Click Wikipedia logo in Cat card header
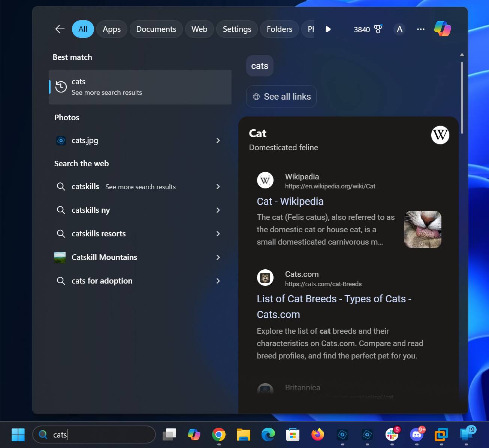The image size is (489, 448). [x=440, y=135]
